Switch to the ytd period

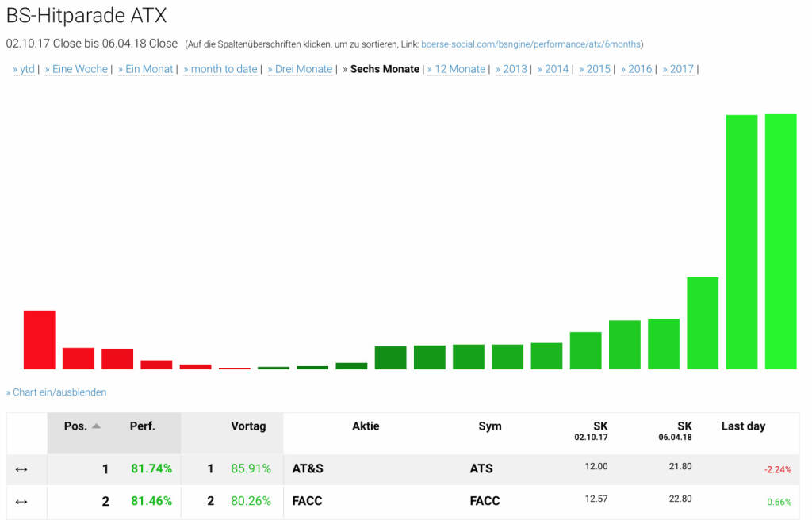24,69
